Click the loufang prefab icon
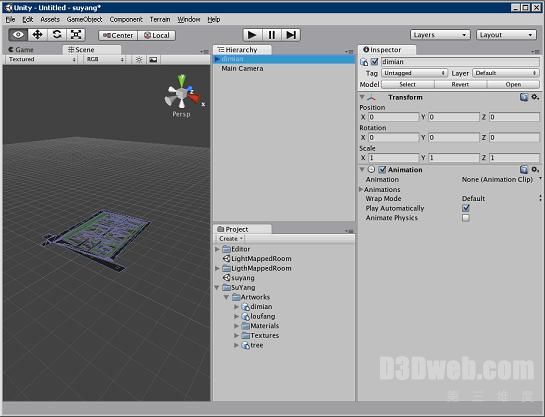Image resolution: width=545 pixels, height=417 pixels. [x=245, y=316]
